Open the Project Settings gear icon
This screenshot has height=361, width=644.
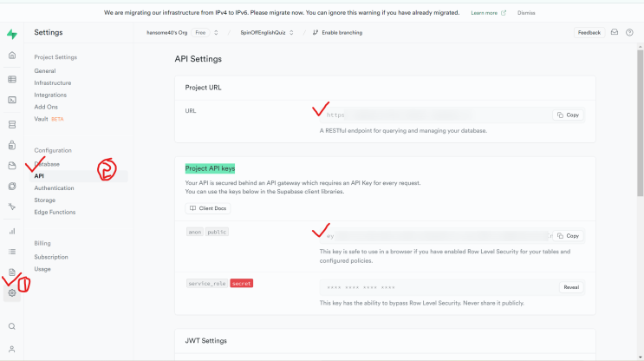tap(12, 293)
